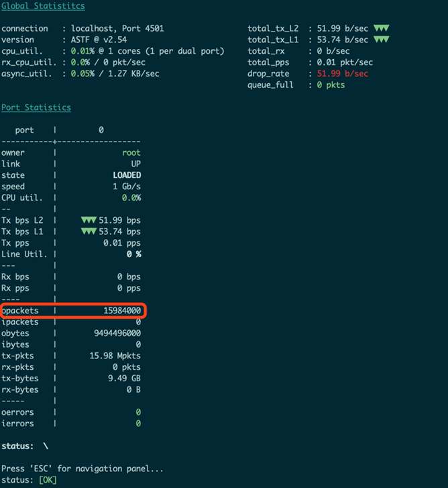Click rx_cpu_util value '0.0%'

tap(80, 62)
